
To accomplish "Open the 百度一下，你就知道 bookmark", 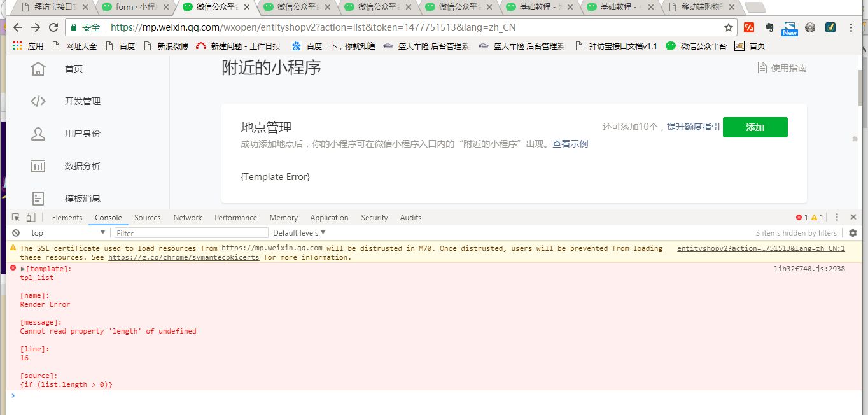I will (333, 46).
